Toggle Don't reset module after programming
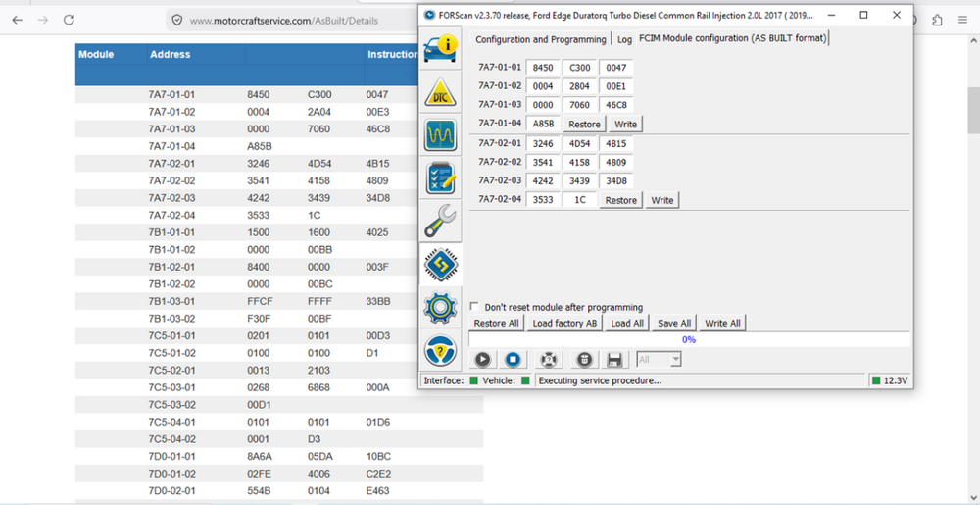Viewport: 980px width, 505px height. click(x=474, y=307)
